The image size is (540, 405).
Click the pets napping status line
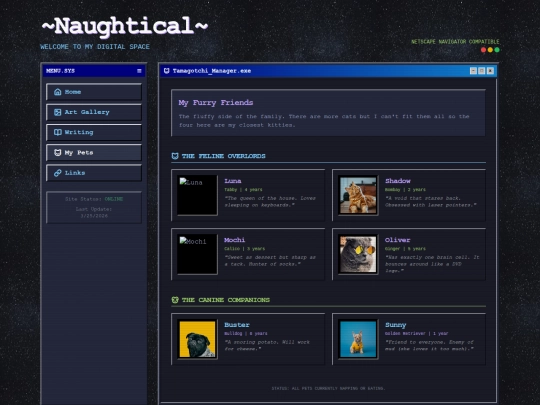click(x=328, y=388)
